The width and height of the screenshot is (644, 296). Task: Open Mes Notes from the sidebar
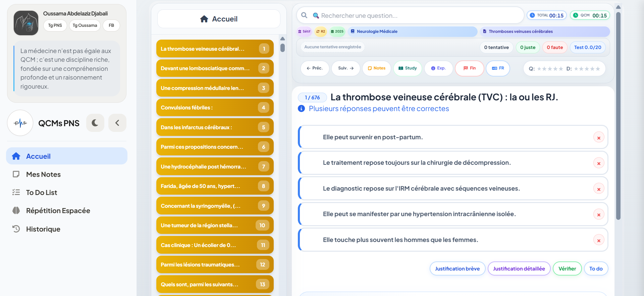point(43,175)
